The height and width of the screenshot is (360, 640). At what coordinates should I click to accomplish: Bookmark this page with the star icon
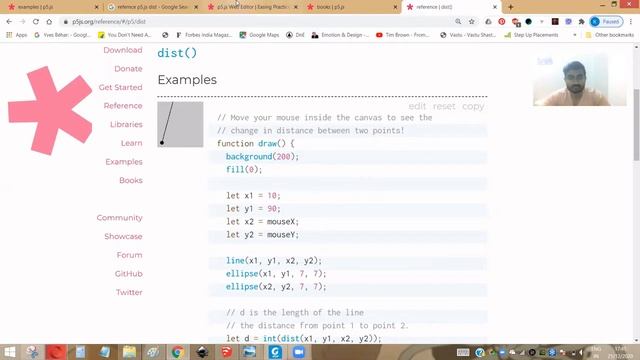coord(472,22)
